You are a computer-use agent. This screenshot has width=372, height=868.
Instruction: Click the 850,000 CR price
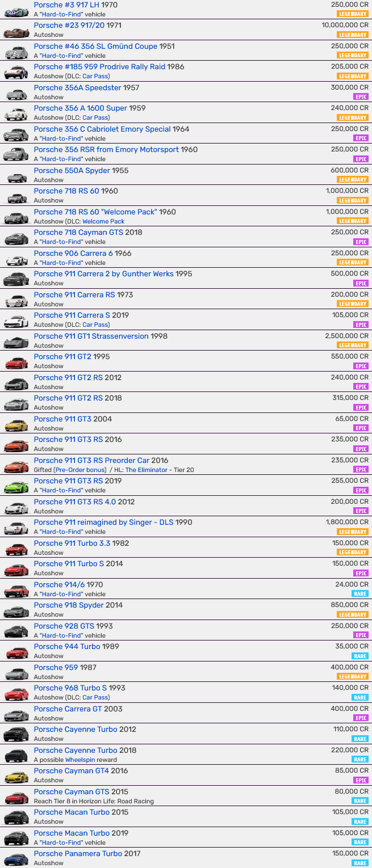(x=349, y=605)
